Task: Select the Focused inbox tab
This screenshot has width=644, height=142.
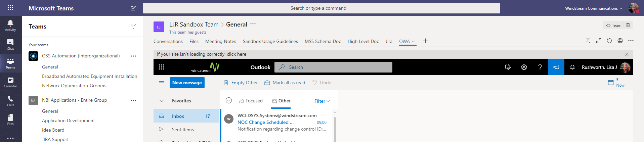Action: pyautogui.click(x=251, y=101)
